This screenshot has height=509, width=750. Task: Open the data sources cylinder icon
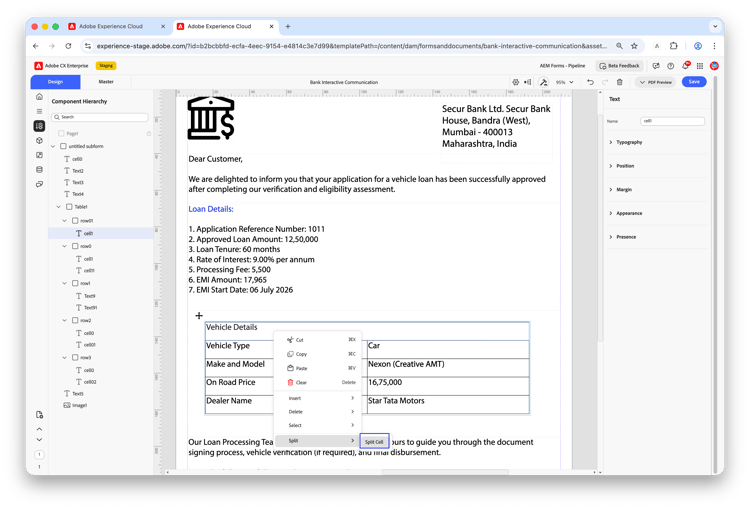tap(39, 169)
